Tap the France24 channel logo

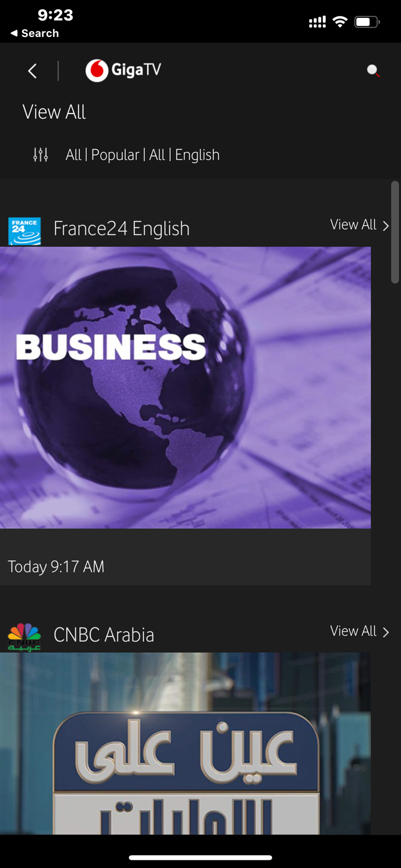point(24,231)
